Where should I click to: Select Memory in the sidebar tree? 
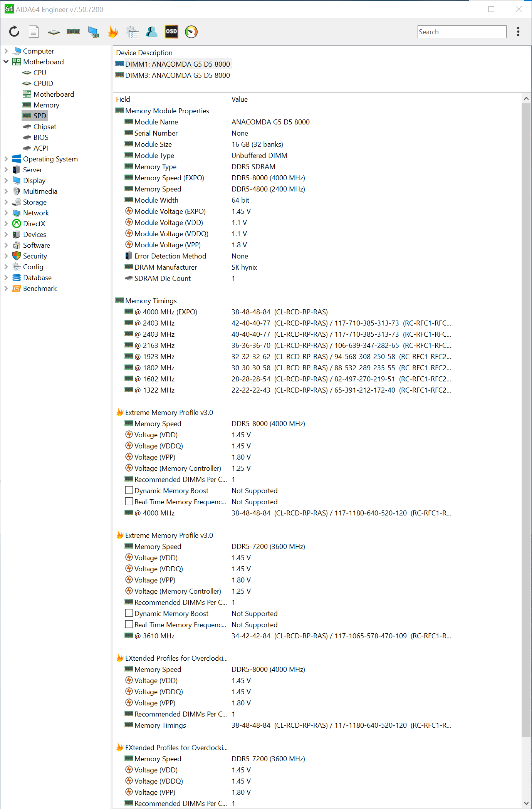point(46,105)
